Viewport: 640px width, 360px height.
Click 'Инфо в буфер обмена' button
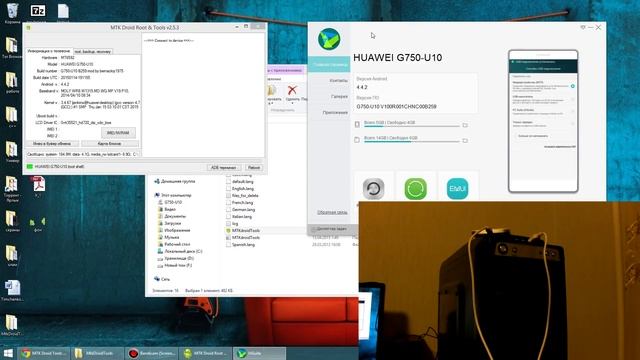click(52, 144)
